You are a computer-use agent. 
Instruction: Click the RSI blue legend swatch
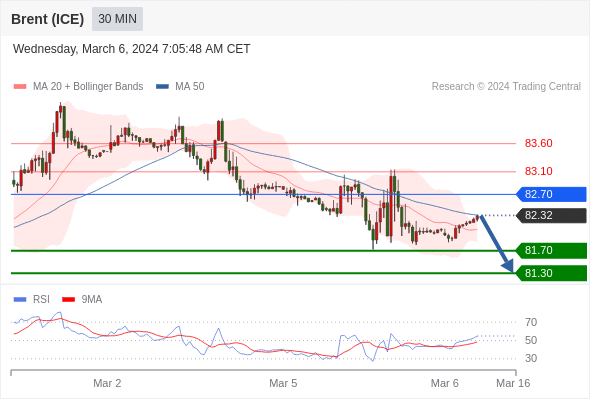pos(20,300)
